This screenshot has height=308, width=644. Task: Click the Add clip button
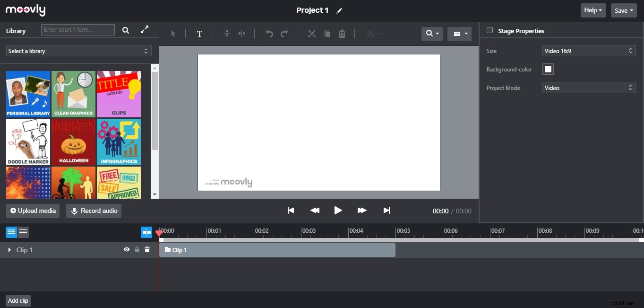pos(17,300)
